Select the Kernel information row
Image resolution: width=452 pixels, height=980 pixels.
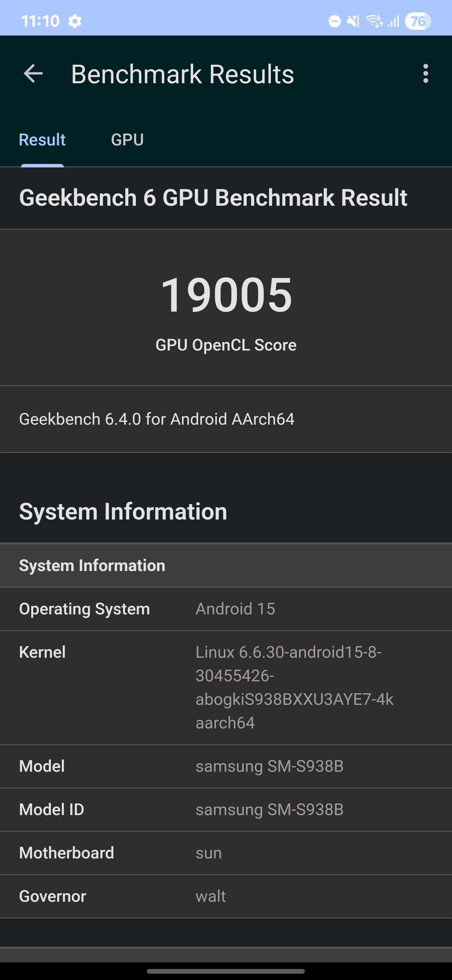226,688
